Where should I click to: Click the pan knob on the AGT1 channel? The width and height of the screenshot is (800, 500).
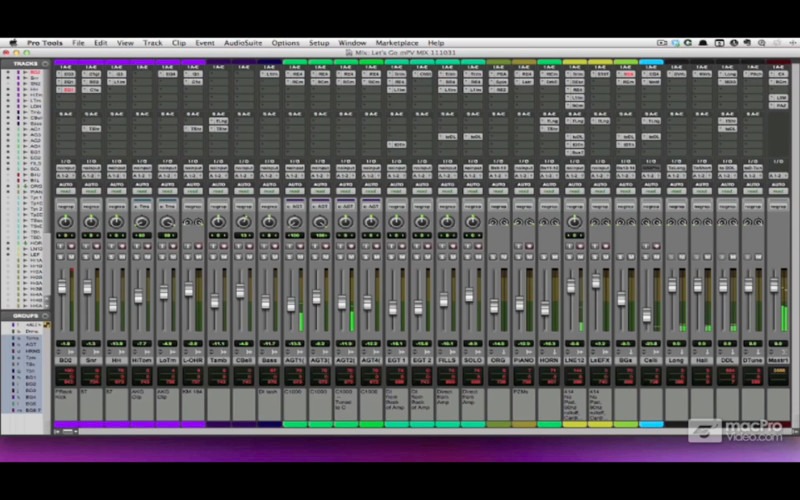[x=294, y=222]
